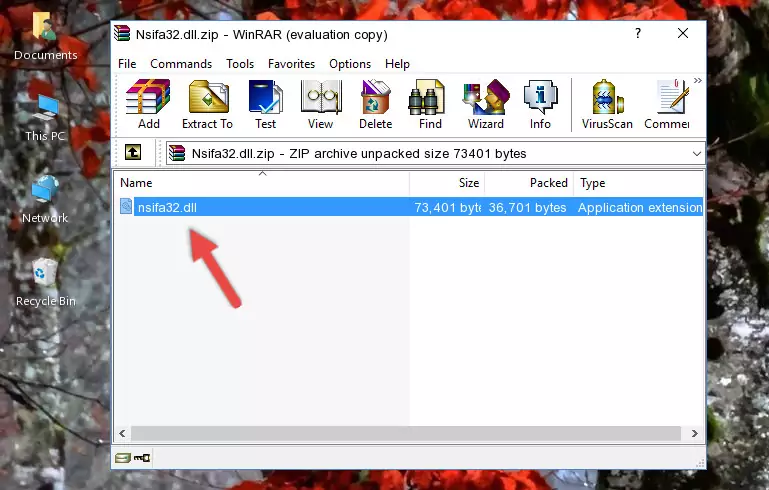Click the Application extension type cell
The height and width of the screenshot is (490, 769).
click(x=640, y=207)
